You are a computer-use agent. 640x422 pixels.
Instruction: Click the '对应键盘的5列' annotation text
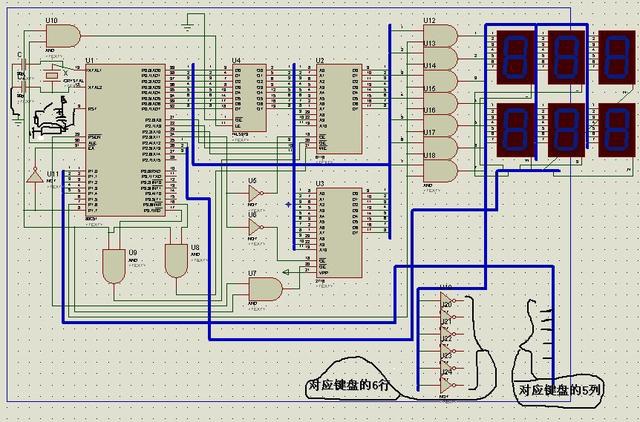558,390
